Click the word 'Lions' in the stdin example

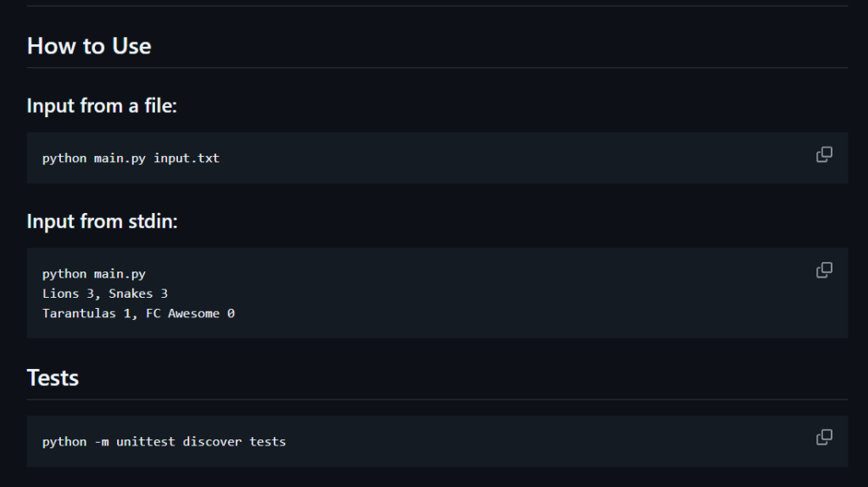click(x=60, y=294)
